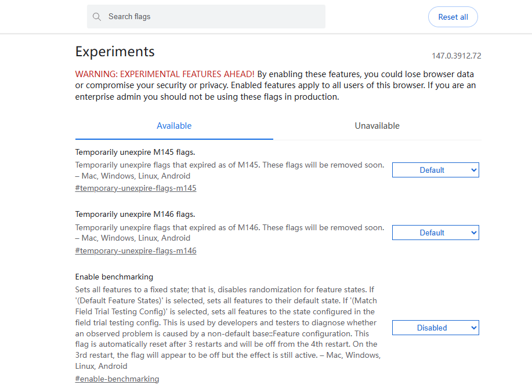Click the #enable-benchmarking link
The height and width of the screenshot is (392, 532).
(x=117, y=379)
